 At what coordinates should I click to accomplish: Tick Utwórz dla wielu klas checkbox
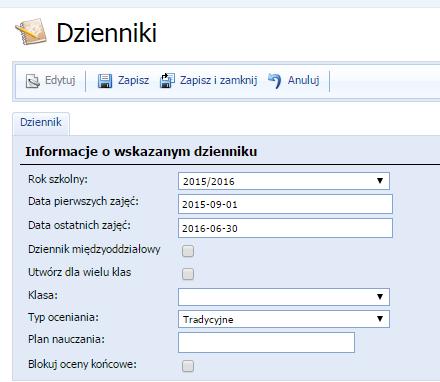click(x=188, y=274)
